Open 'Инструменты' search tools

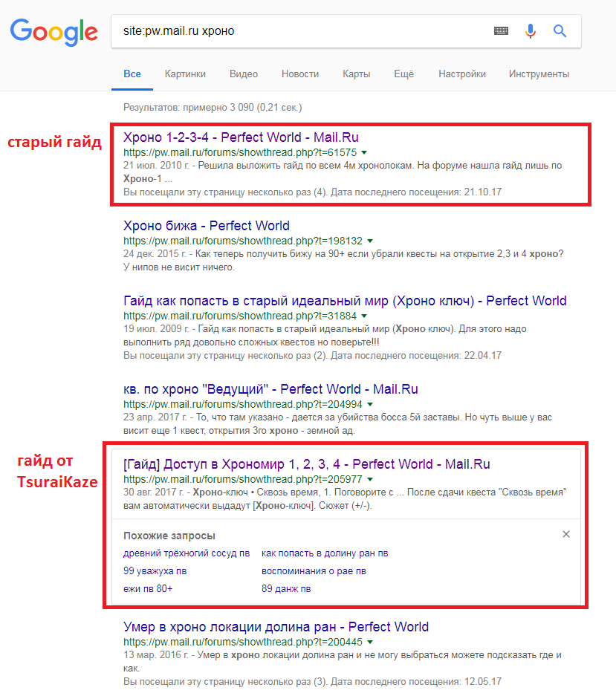point(539,74)
